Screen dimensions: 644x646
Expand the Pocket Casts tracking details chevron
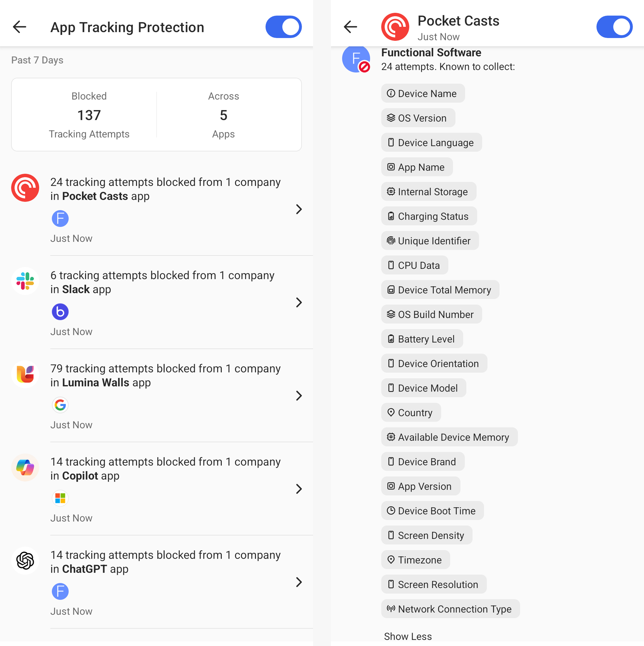[x=299, y=209]
